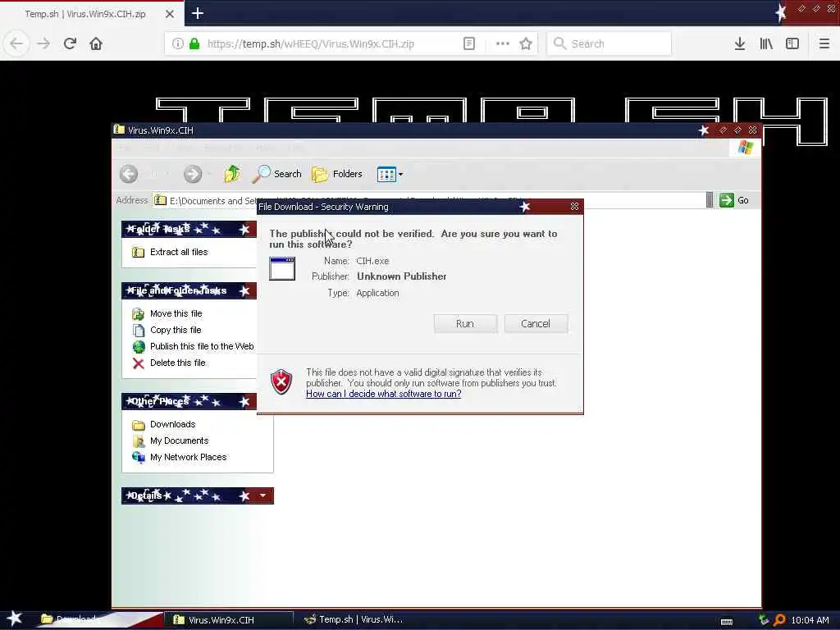Reload the Temp.sh page
Image resolution: width=840 pixels, height=630 pixels.
point(70,43)
